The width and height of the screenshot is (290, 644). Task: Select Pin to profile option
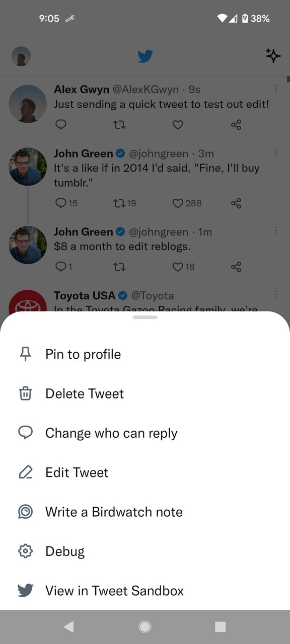[x=145, y=354]
